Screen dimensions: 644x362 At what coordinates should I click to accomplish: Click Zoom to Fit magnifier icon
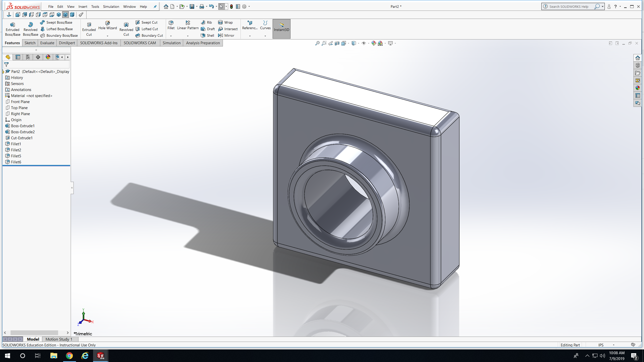coord(317,43)
